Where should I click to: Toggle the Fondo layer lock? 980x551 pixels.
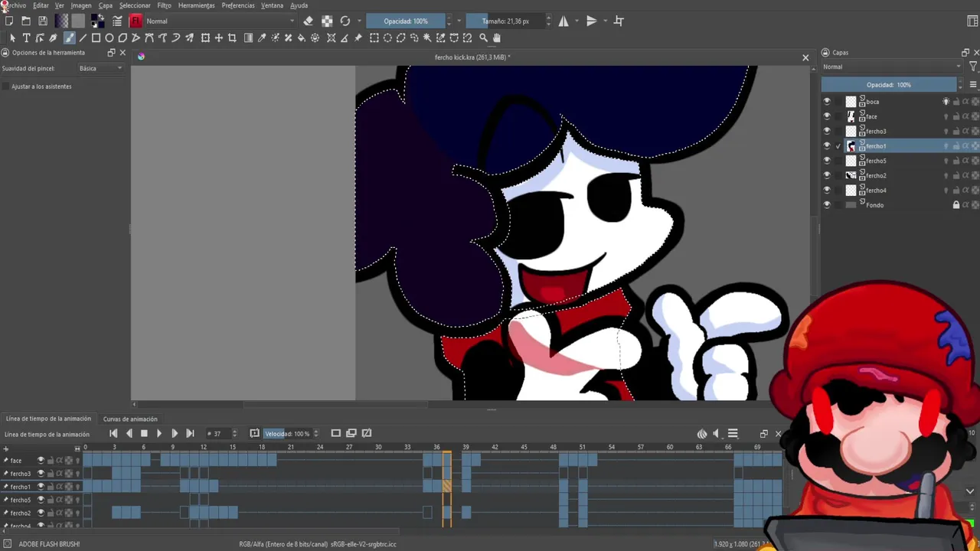pos(955,205)
